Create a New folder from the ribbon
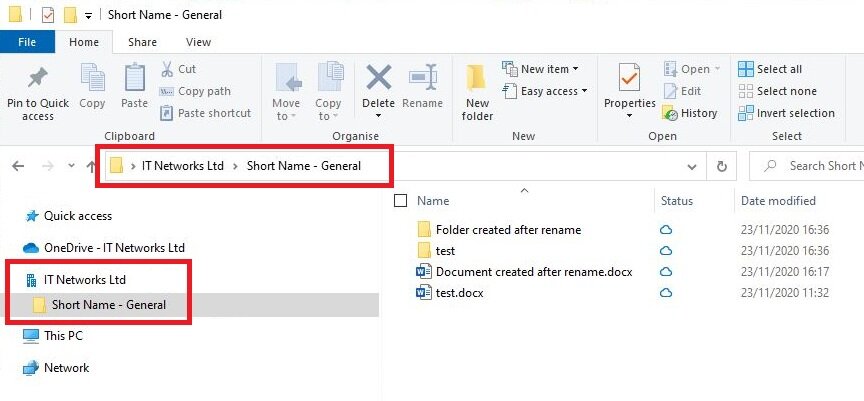This screenshot has height=401, width=864. 477,93
